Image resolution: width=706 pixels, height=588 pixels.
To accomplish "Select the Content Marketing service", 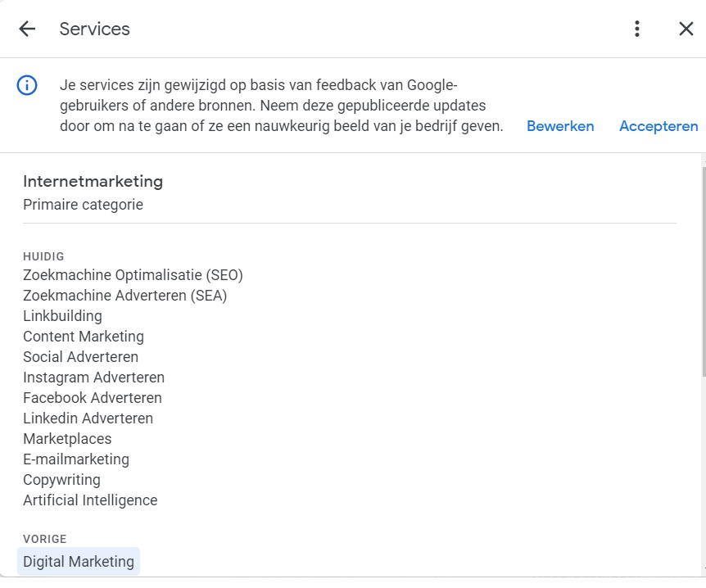I will 83,336.
